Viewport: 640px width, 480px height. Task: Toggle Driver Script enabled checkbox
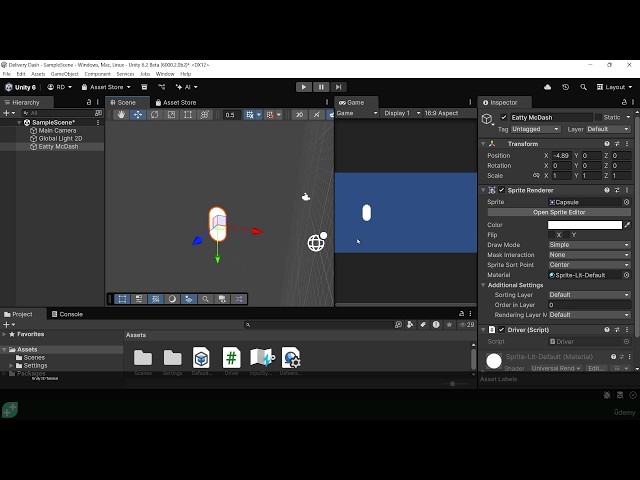coord(502,330)
